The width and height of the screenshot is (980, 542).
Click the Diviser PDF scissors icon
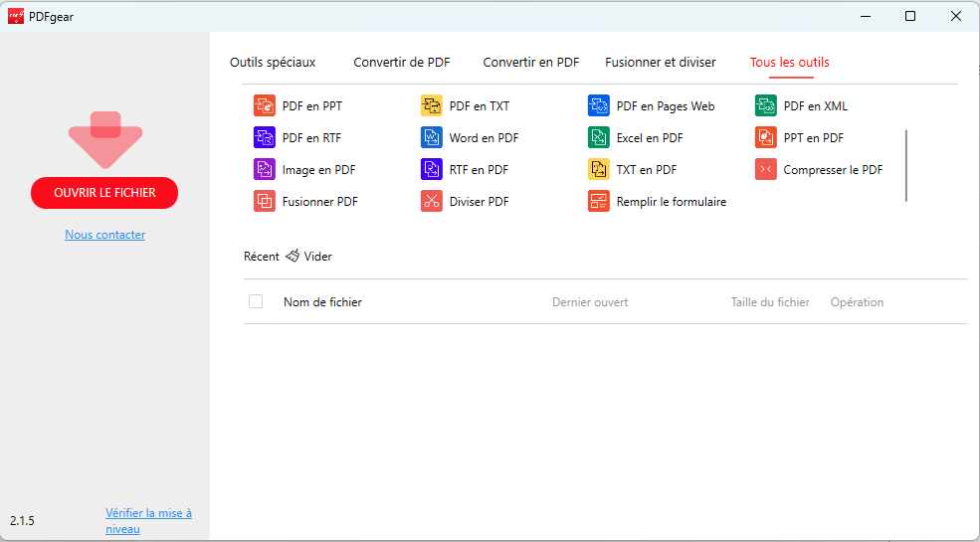click(x=431, y=201)
